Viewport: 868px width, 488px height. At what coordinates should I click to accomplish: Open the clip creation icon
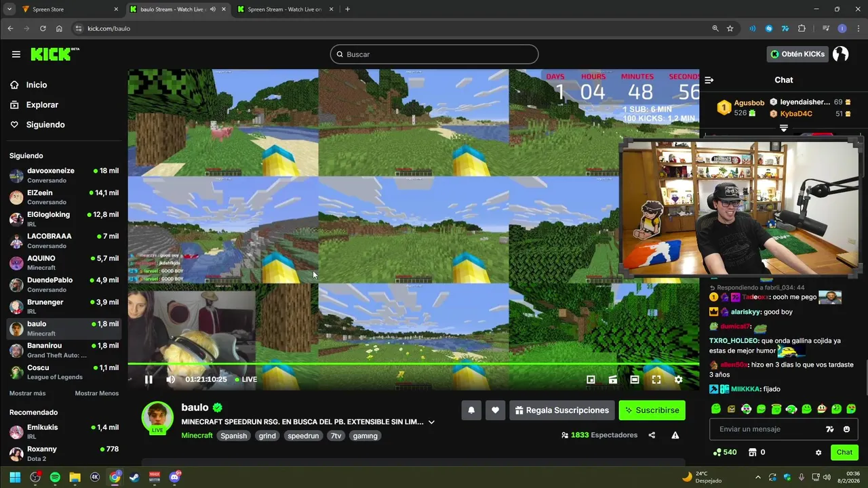[x=613, y=380]
